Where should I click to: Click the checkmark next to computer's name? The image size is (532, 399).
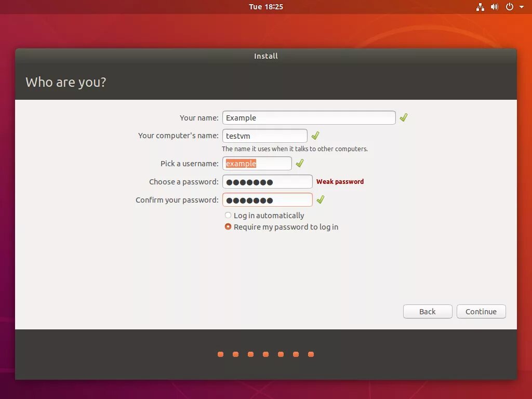pos(315,136)
